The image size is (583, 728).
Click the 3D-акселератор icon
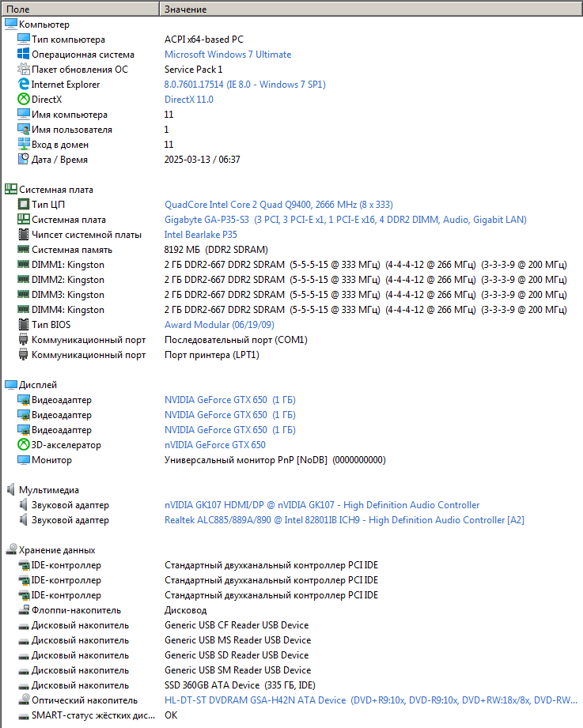(23, 444)
